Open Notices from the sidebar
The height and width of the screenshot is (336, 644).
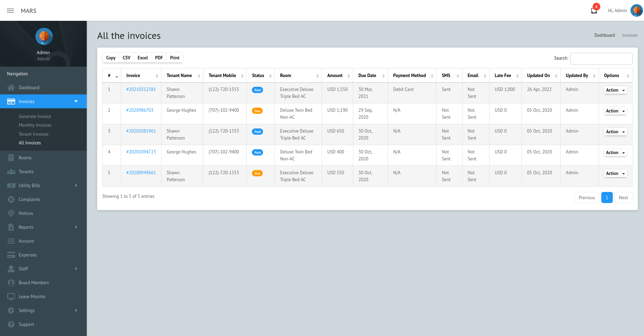[x=11, y=213]
